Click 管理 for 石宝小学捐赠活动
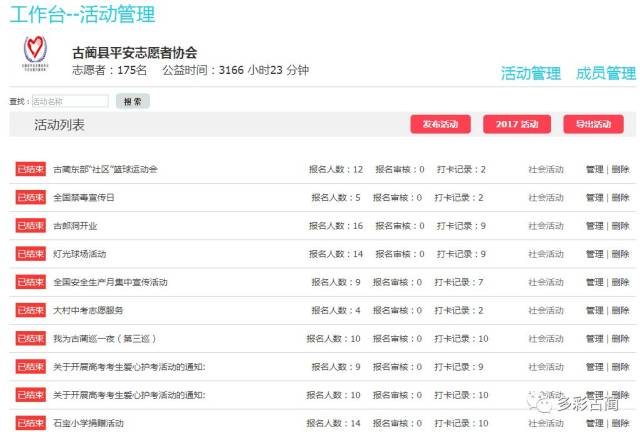640x432 pixels. pos(594,423)
